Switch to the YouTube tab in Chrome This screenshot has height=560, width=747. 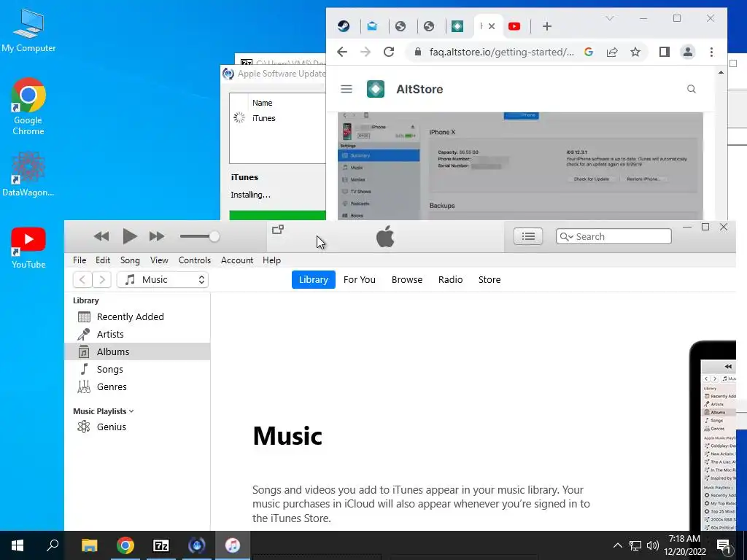click(514, 26)
